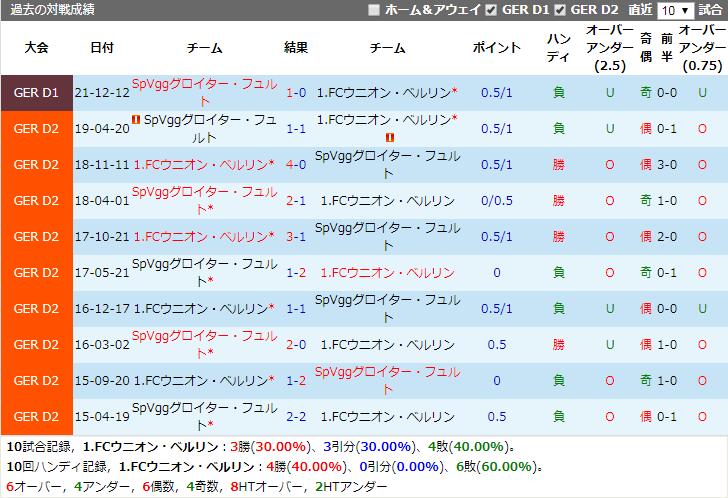The width and height of the screenshot is (728, 498).
Task: Click red card icon in 19-04-20 home team
Action: 136,120
